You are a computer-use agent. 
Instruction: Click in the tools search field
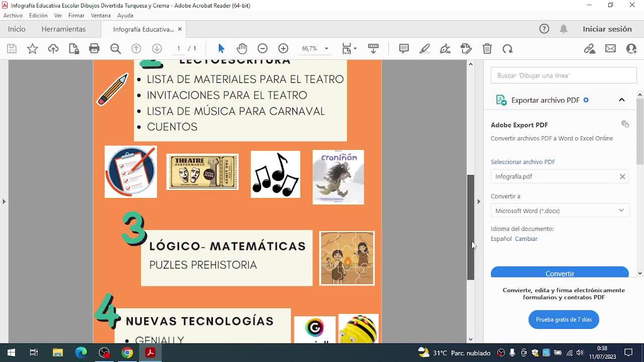coord(563,75)
